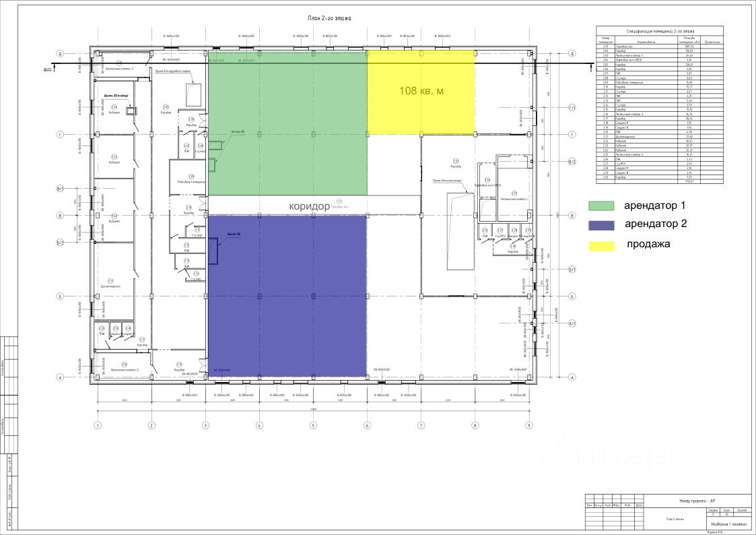Click the 'Проем для эскалатора' callout label
The image size is (756, 535).
(x=447, y=181)
